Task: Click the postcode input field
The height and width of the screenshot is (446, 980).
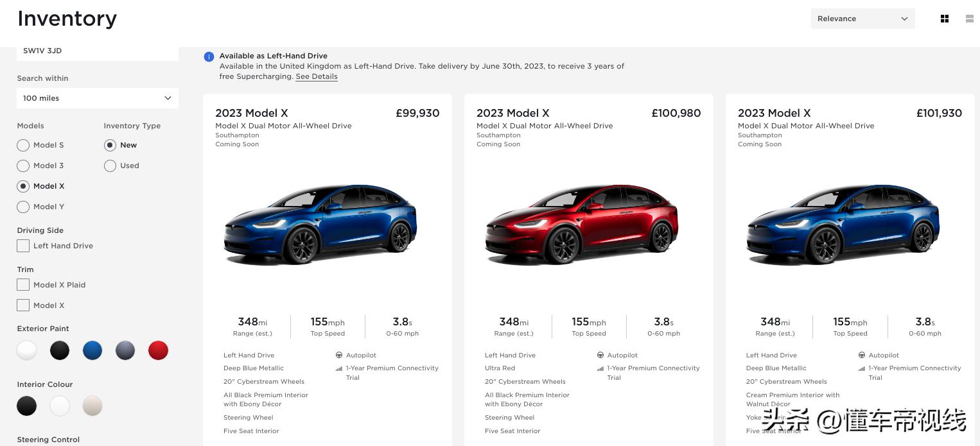Action: pyautogui.click(x=98, y=51)
